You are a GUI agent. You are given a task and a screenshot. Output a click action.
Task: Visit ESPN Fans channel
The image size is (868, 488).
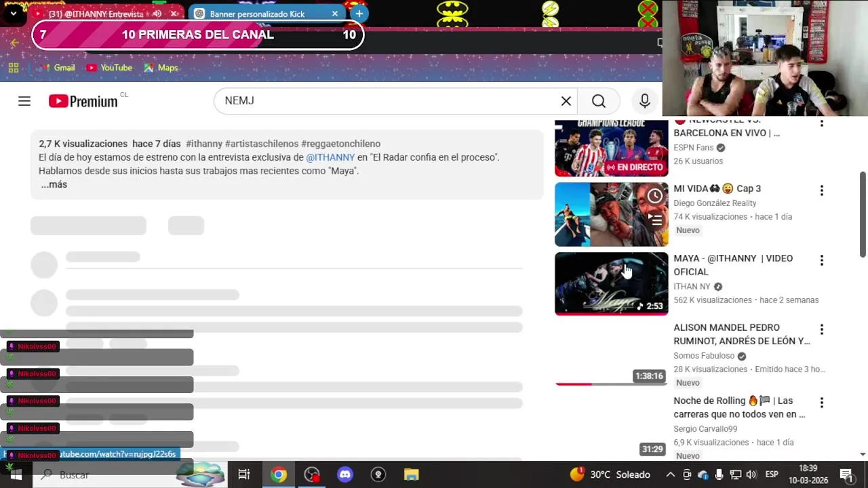(694, 148)
